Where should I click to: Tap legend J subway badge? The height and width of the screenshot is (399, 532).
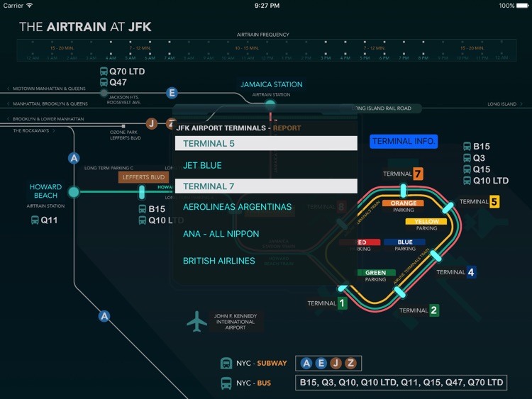(336, 364)
